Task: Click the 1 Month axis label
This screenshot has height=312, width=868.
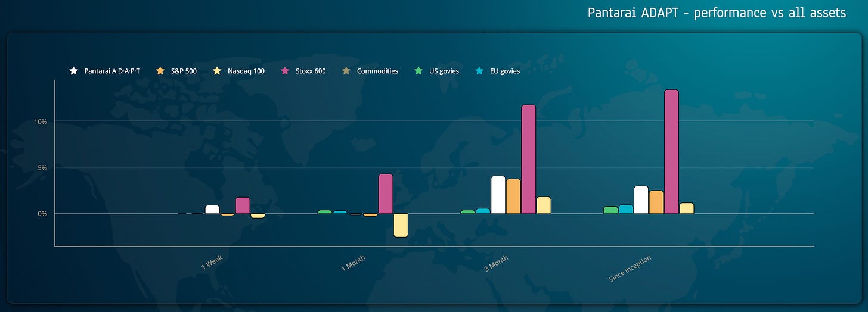Action: point(354,263)
